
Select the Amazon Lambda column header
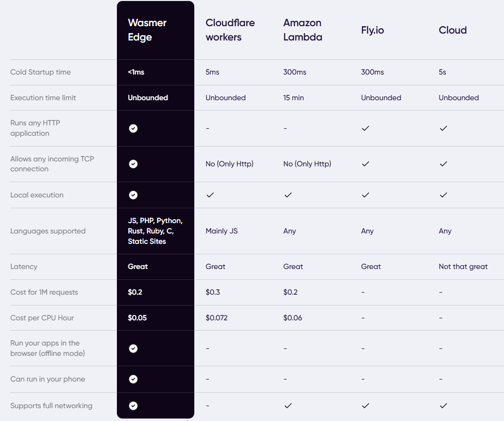point(302,30)
